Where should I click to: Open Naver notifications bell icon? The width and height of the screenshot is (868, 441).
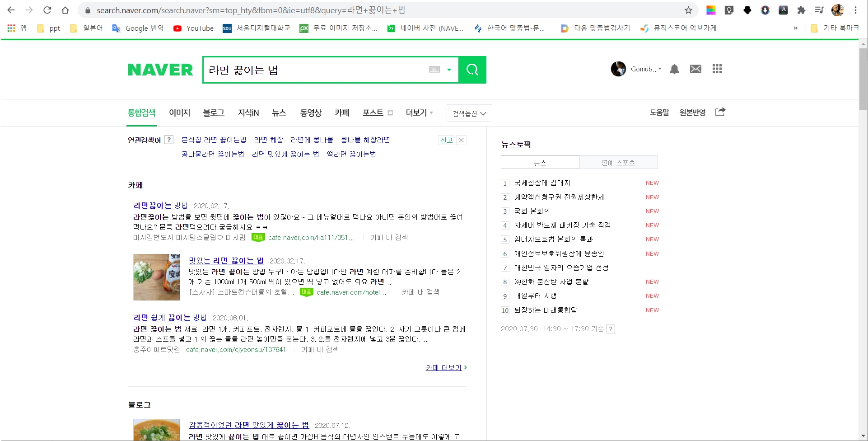(674, 69)
